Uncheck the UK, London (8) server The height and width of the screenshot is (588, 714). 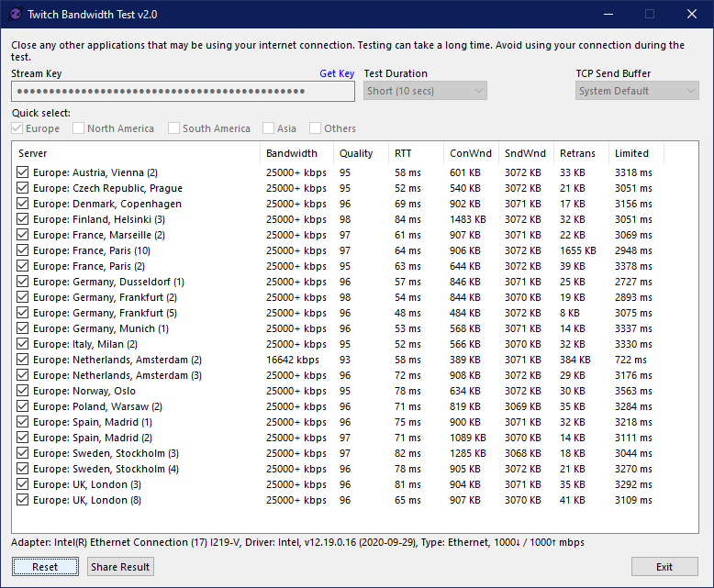[x=22, y=500]
